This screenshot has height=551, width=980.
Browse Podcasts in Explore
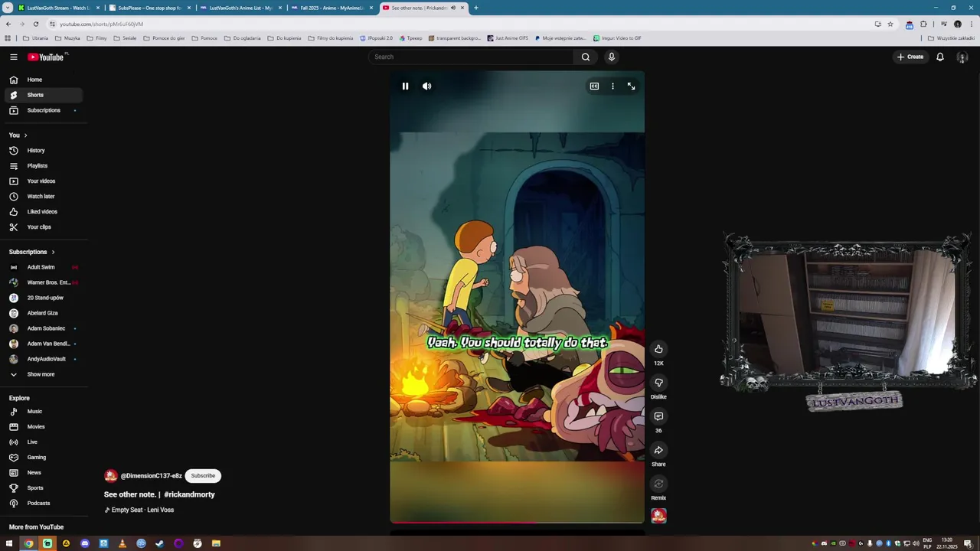pos(44,504)
